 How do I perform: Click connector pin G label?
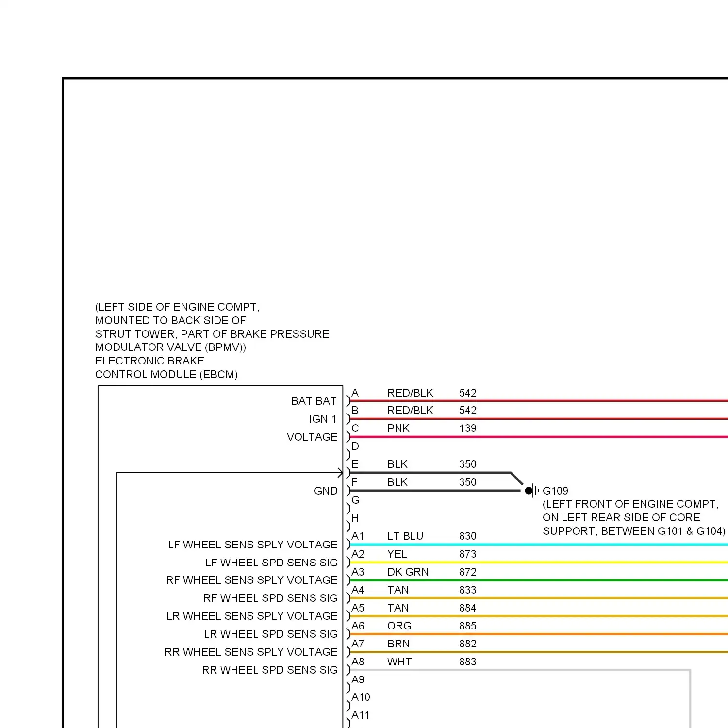tap(356, 500)
